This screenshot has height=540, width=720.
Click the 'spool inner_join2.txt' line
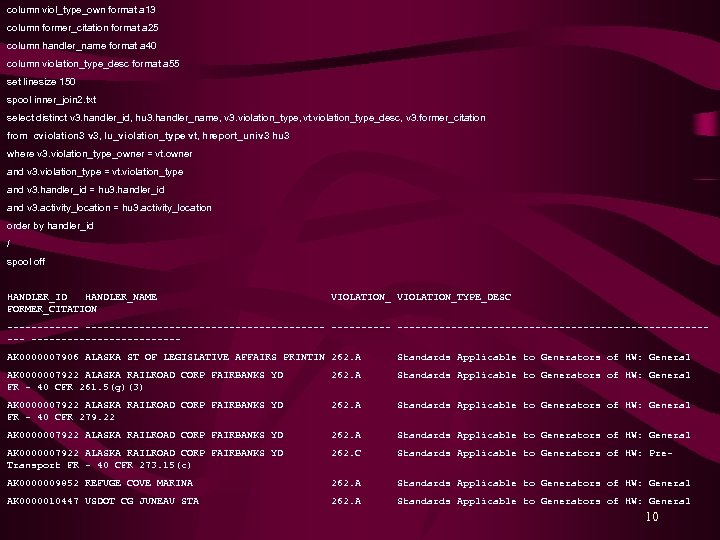click(x=51, y=100)
